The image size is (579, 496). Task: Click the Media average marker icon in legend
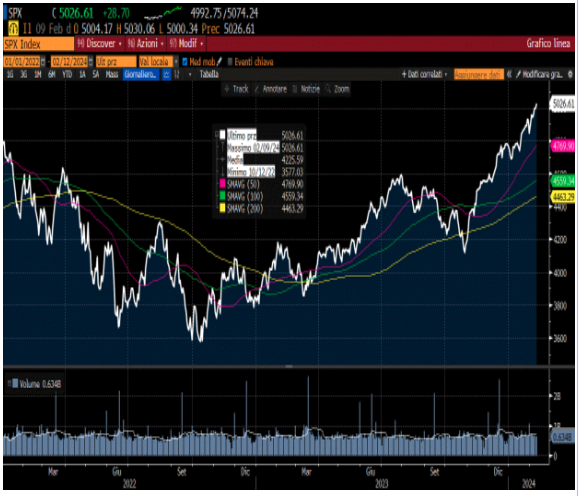point(222,159)
